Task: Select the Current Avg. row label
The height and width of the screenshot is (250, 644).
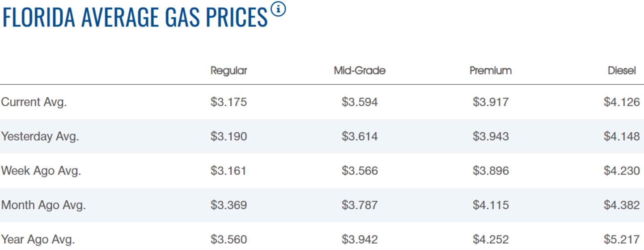Action: pyautogui.click(x=34, y=102)
